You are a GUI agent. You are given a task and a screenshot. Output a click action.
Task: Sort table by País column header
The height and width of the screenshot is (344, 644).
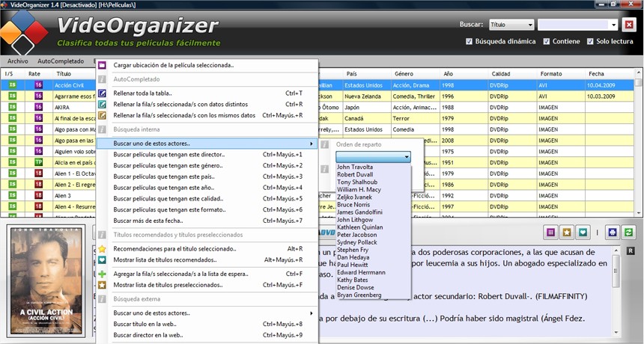[366, 74]
